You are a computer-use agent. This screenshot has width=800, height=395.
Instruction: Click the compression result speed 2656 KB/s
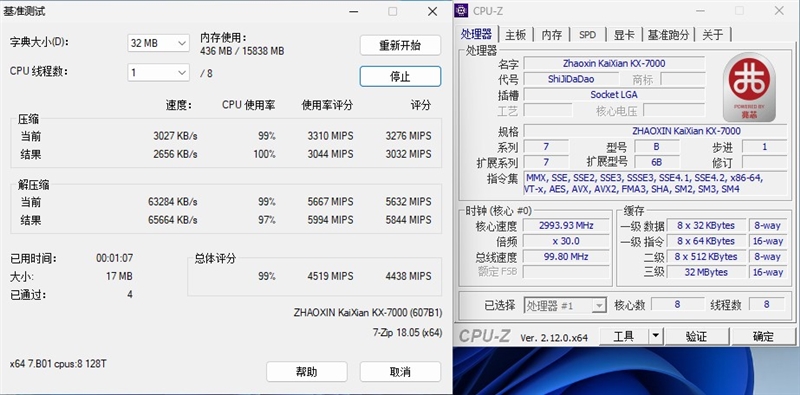pos(175,154)
